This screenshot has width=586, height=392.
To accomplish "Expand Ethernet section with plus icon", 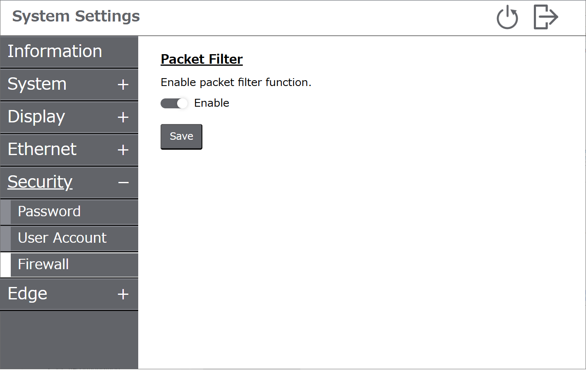I will coord(123,150).
